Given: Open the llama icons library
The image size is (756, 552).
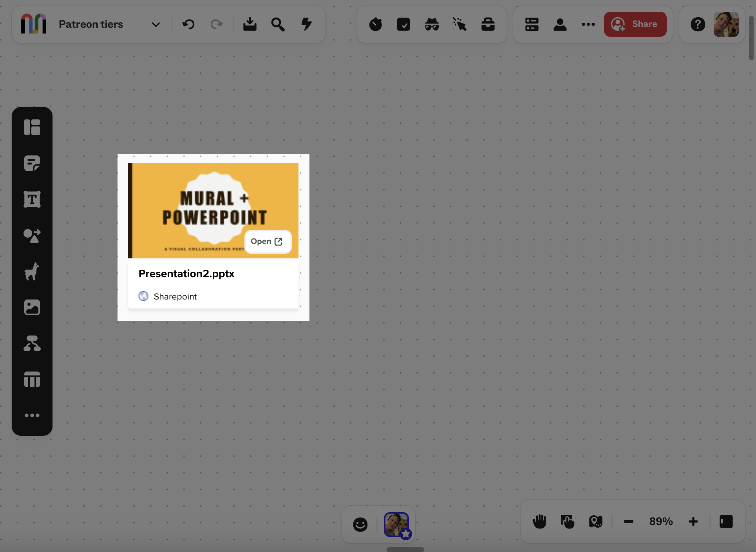Looking at the screenshot, I should point(32,271).
